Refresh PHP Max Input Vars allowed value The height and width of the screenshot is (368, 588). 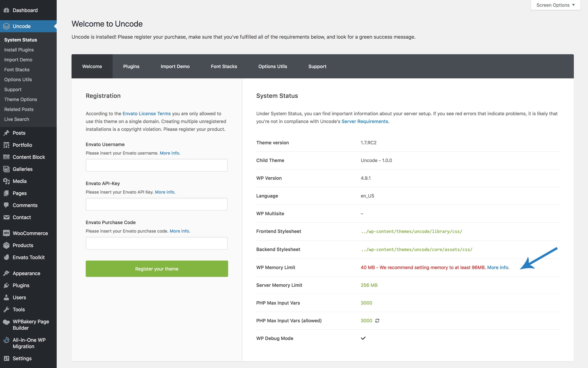tap(377, 321)
